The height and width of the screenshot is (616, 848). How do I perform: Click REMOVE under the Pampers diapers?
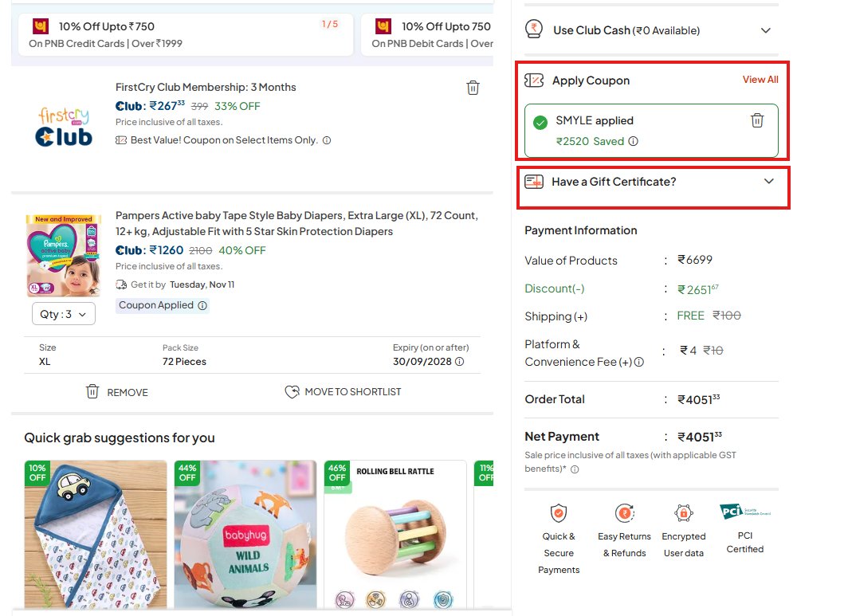(x=116, y=391)
